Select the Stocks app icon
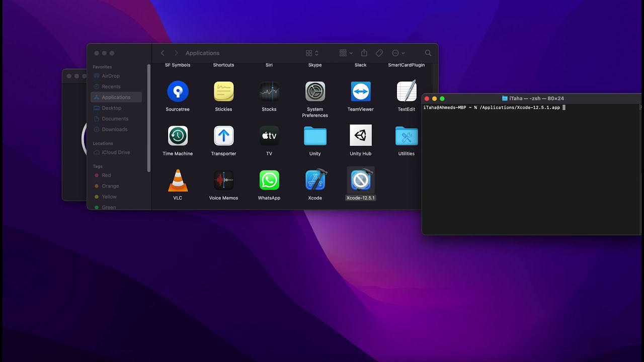The image size is (644, 362). coord(269,92)
